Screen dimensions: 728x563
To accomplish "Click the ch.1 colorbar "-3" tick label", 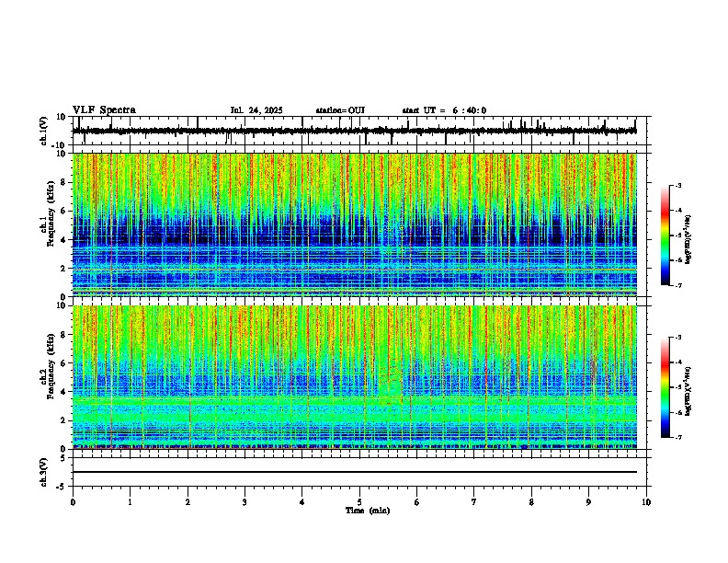I will pos(677,185).
